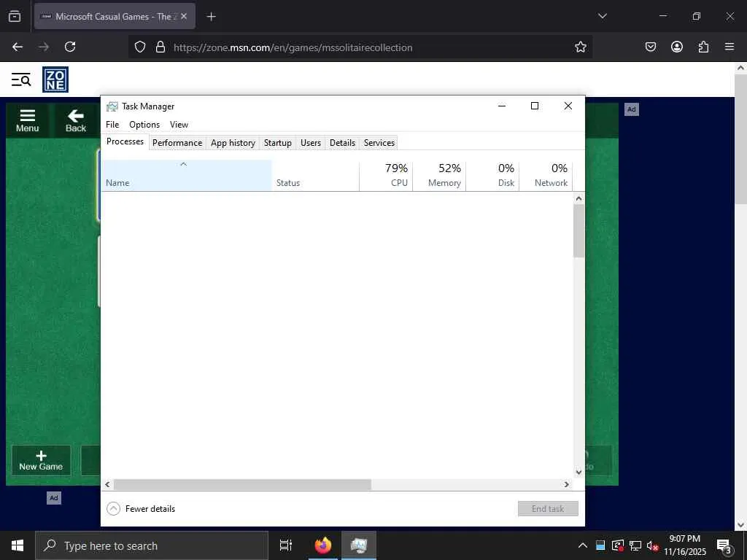Sort by CPU usage column
The height and width of the screenshot is (560, 747).
point(386,176)
